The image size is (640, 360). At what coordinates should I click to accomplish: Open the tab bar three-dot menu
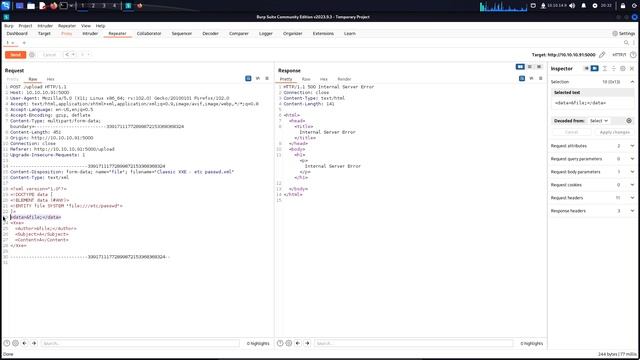pos(634,43)
